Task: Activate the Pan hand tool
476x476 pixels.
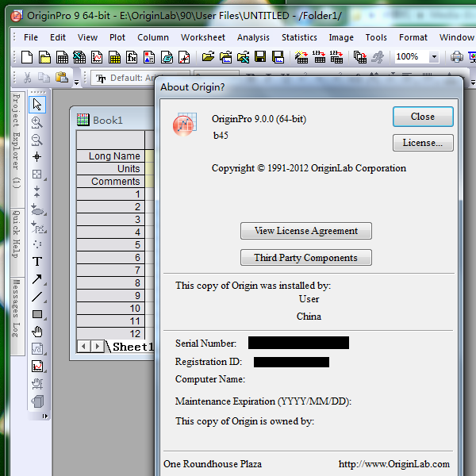Action: 37,332
